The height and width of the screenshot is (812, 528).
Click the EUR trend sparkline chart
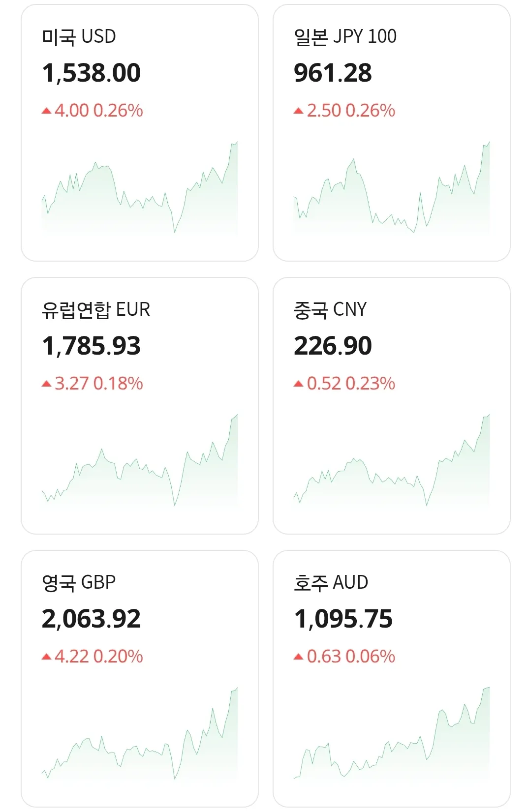tap(140, 460)
